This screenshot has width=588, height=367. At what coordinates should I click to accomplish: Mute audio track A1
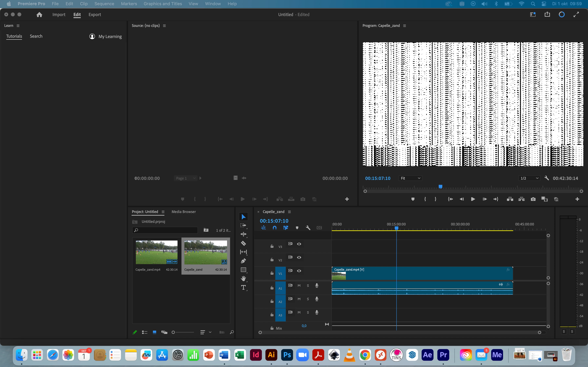[299, 285]
